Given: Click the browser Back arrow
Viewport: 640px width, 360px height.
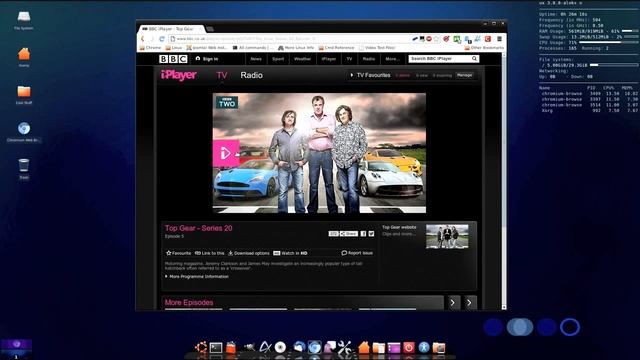Looking at the screenshot, I should [x=142, y=39].
